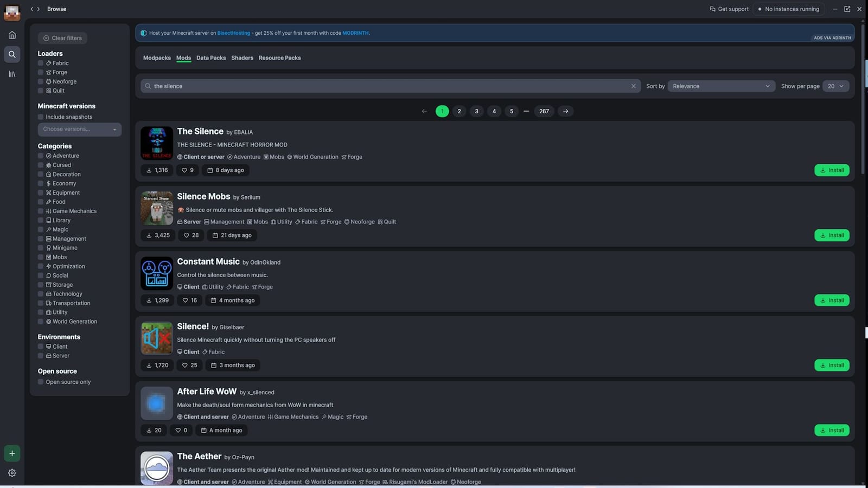Toggle Open source only checkbox
868x488 pixels.
coord(41,382)
